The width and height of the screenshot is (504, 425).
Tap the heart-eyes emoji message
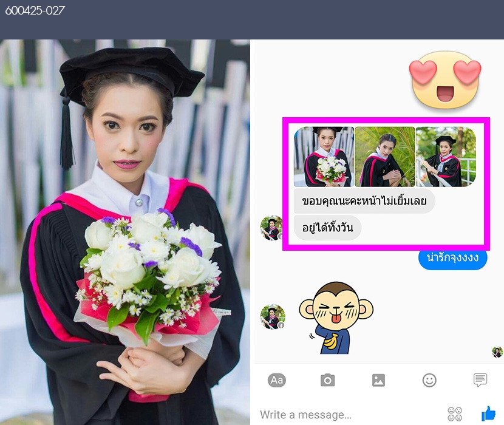[445, 79]
